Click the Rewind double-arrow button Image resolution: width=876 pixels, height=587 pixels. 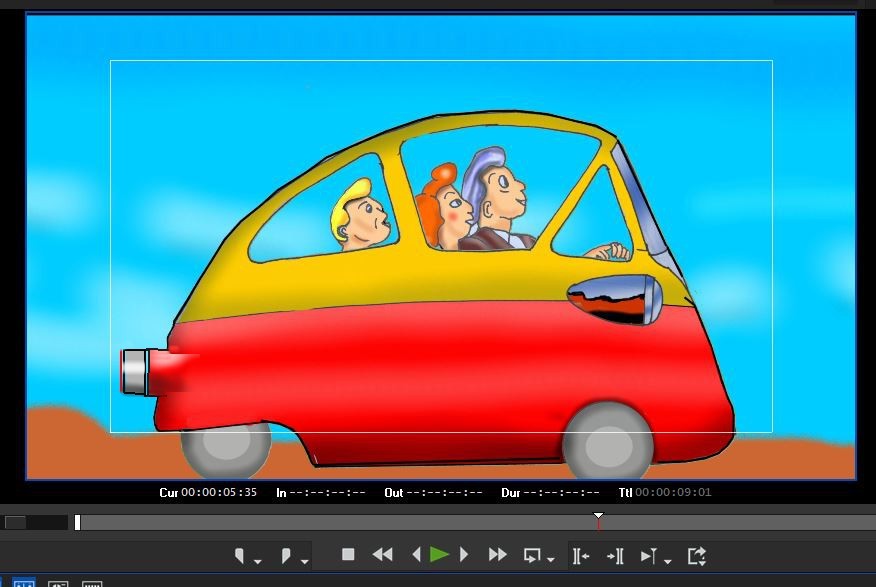point(382,554)
